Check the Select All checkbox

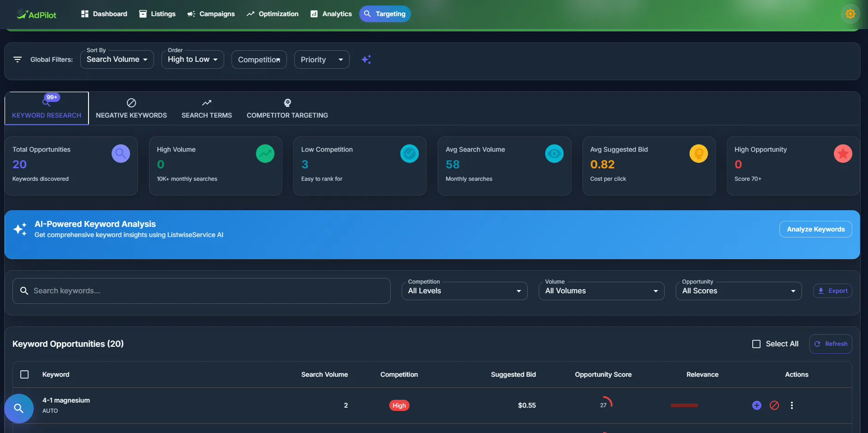pos(756,344)
